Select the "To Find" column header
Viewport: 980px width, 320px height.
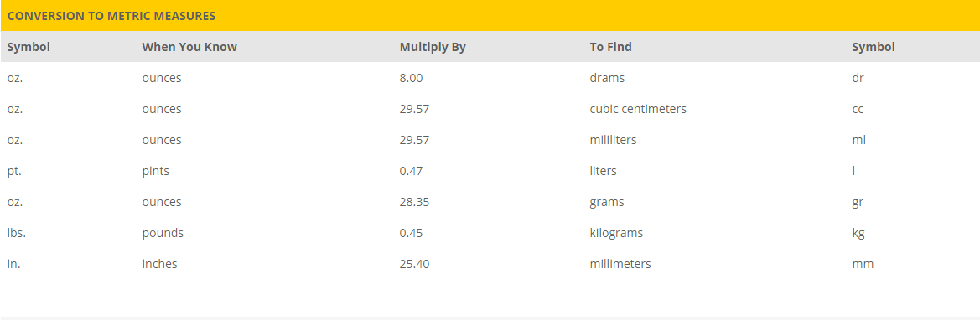(x=610, y=47)
